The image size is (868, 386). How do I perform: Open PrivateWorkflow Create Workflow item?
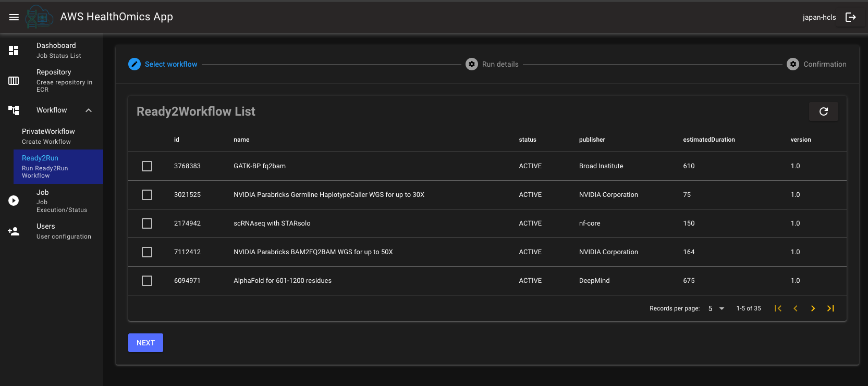58,136
